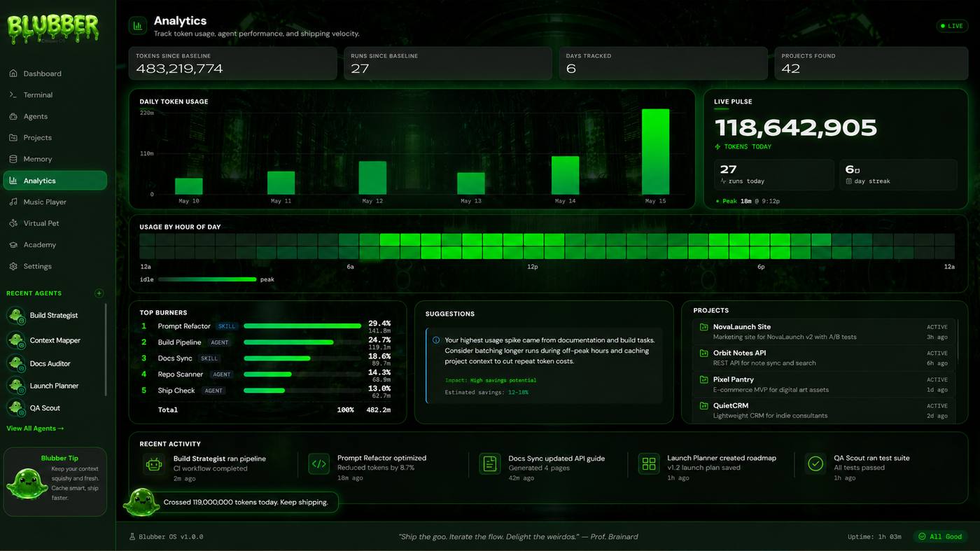Screen dimensions: 980x551
Task: Click the Launch Planner grid activity icon
Action: pos(649,463)
